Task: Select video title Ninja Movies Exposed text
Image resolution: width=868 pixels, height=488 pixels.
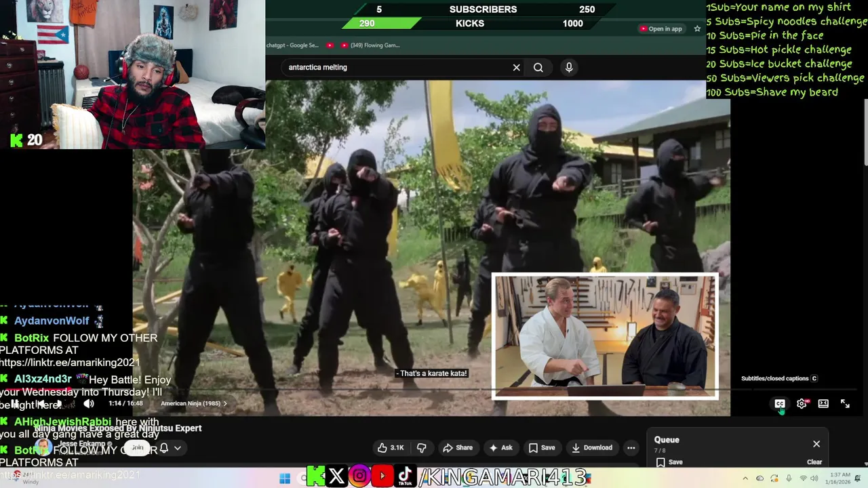Action: point(118,428)
